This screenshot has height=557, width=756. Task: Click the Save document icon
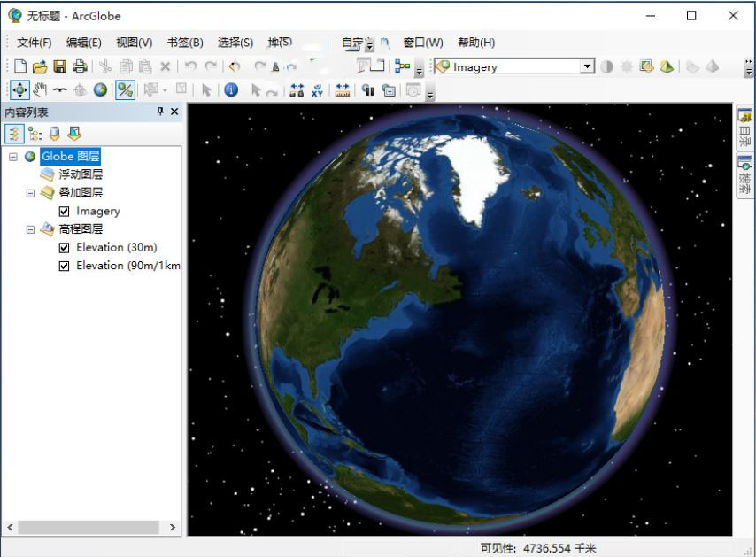(x=60, y=66)
